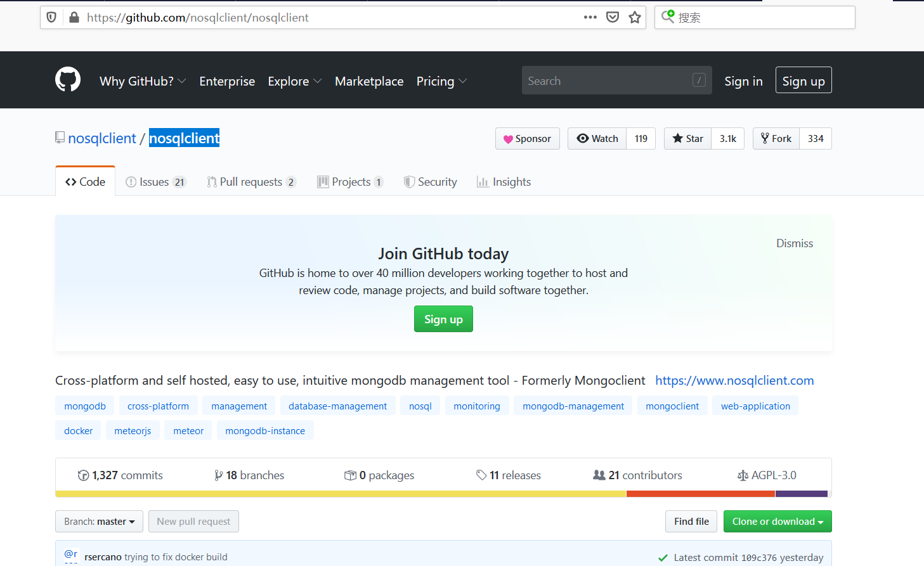Focus the GitHub Search input field
The width and height of the screenshot is (924, 566).
[616, 80]
